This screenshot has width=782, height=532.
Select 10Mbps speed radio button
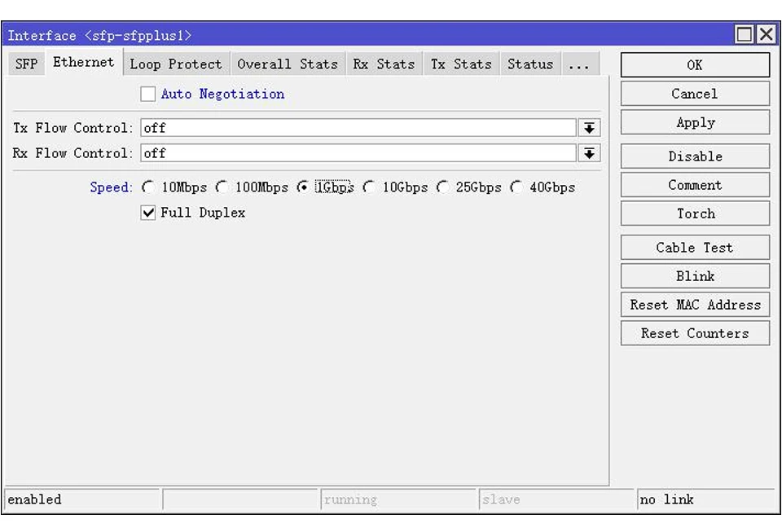[x=148, y=187]
